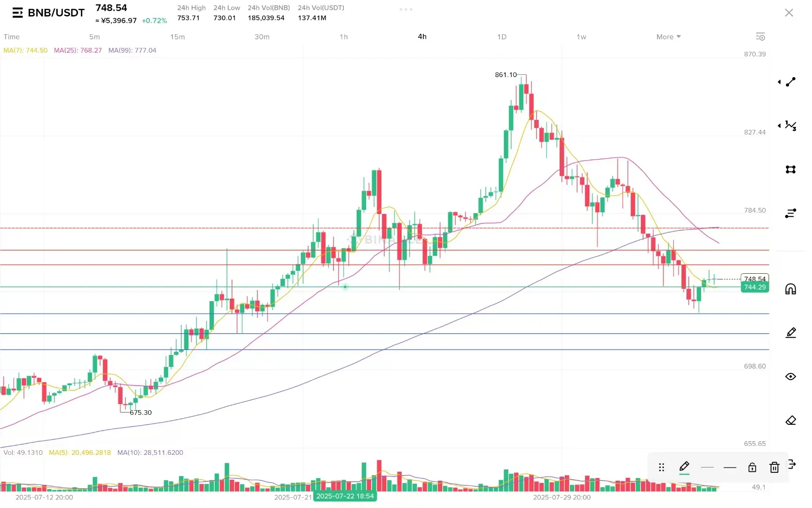Open the BNB/USDT pair selector
Viewport: 812px width, 508px height.
click(x=56, y=13)
